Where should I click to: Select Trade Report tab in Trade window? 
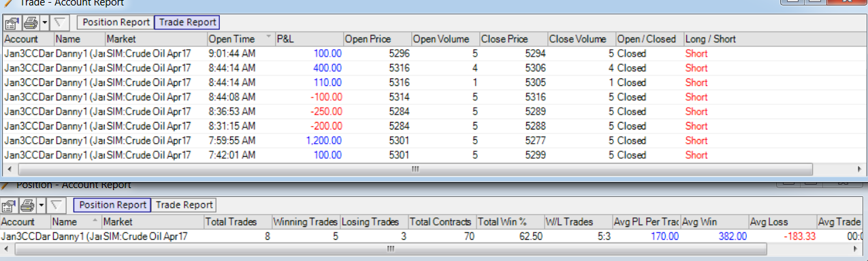point(188,22)
